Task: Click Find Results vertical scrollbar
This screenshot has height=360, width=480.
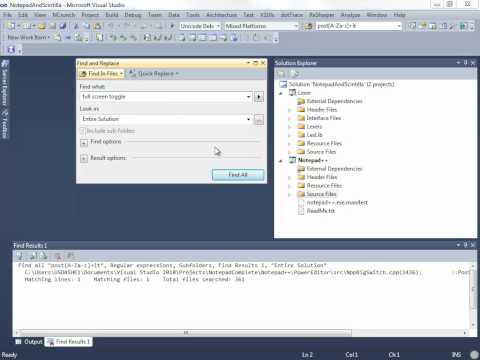Action: tap(472, 294)
